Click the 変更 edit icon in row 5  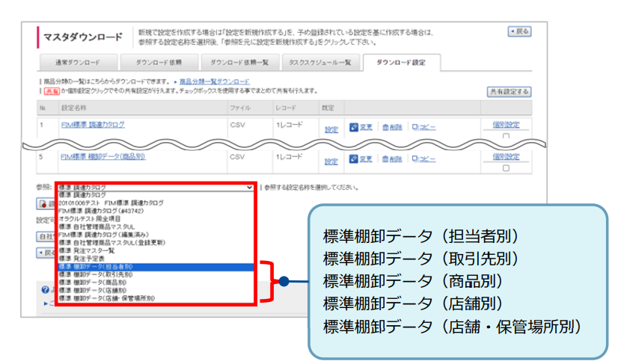tap(355, 159)
